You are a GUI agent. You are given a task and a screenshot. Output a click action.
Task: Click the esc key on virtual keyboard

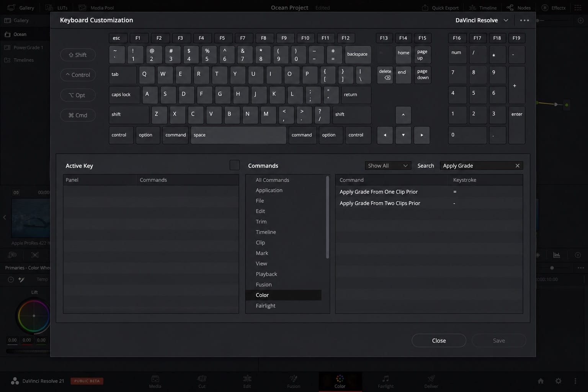(x=118, y=38)
